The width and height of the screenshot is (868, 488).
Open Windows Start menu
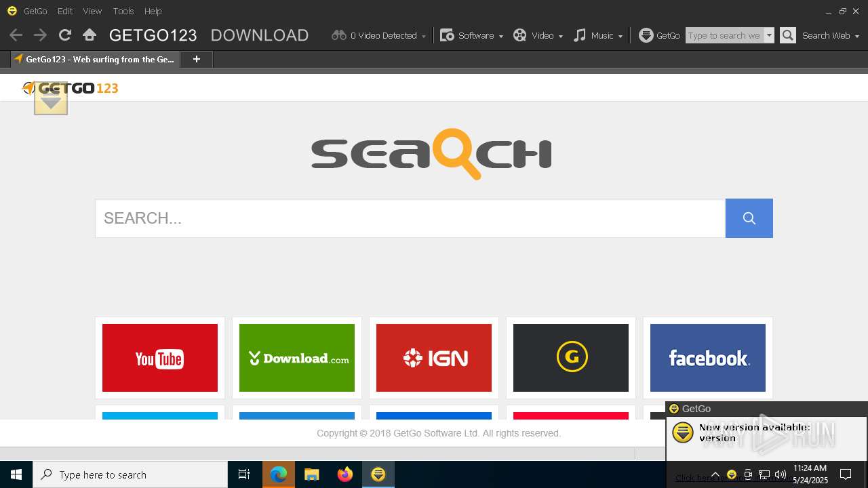[x=16, y=474]
